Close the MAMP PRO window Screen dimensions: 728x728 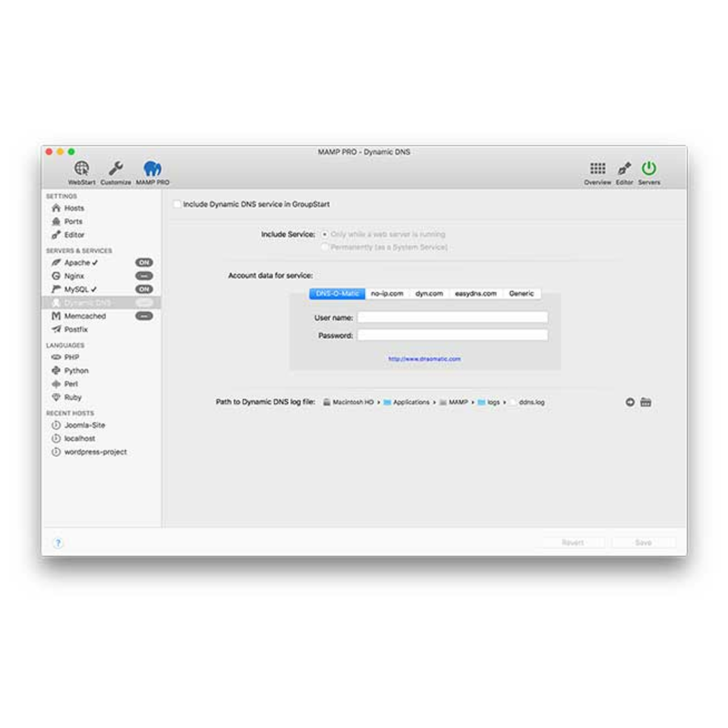click(x=49, y=152)
